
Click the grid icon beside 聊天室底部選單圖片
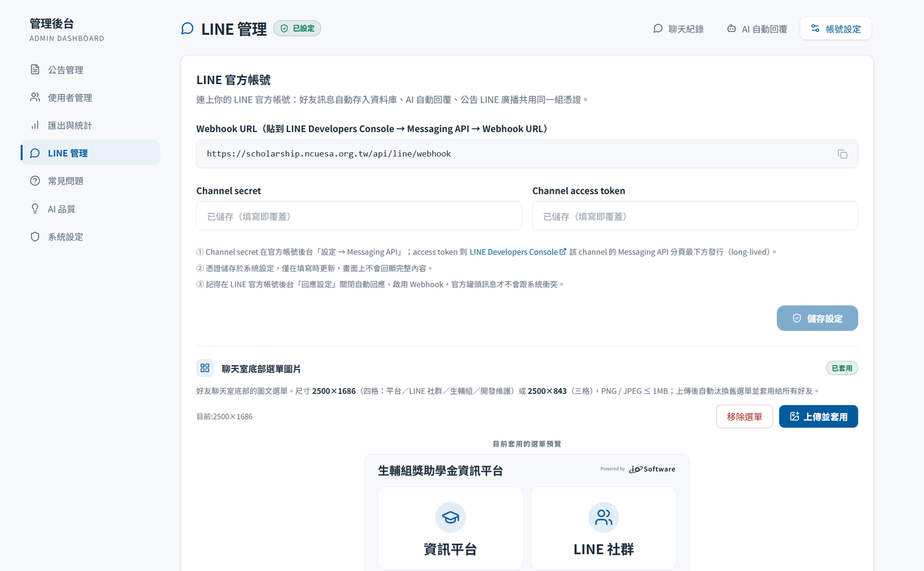click(205, 368)
